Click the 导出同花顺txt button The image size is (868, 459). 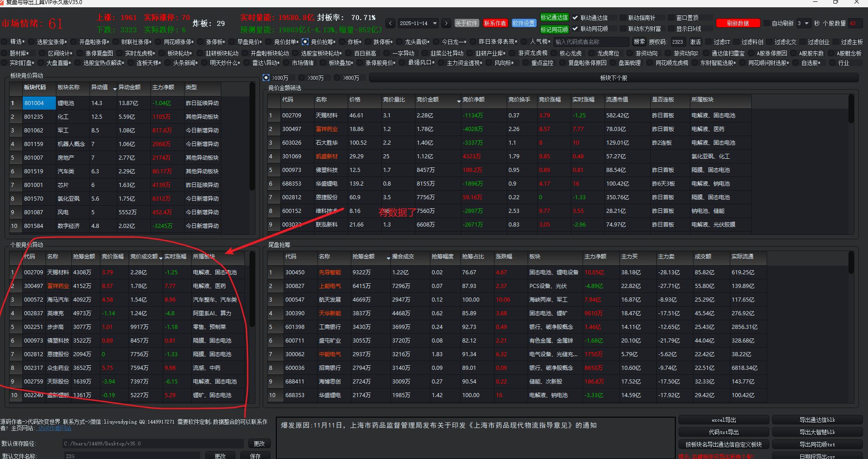(x=817, y=444)
